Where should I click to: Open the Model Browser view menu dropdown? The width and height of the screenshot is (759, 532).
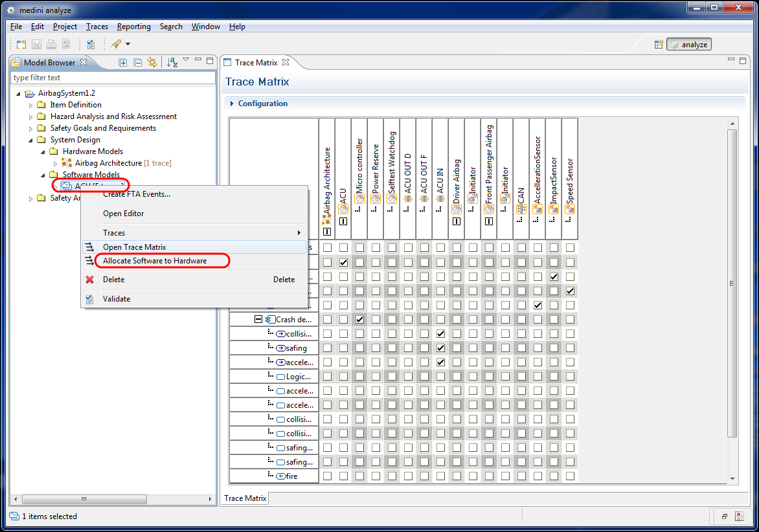point(186,60)
